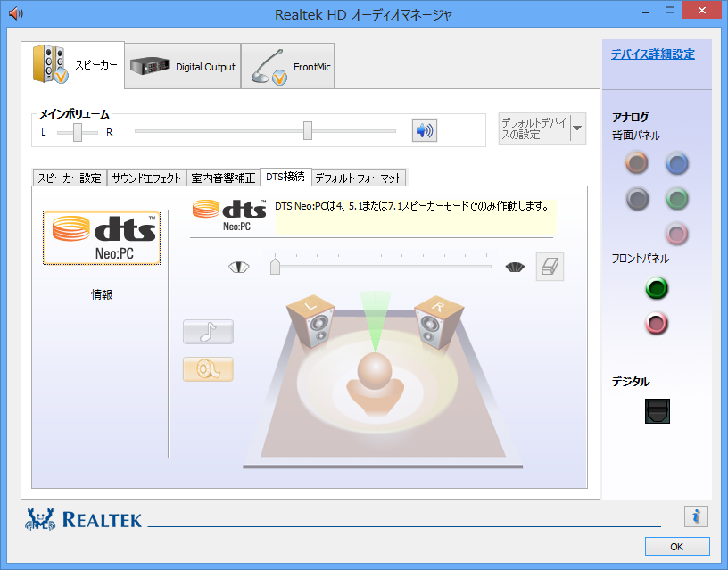This screenshot has height=570, width=728.
Task: Click the green rear panel jack
Action: (677, 199)
